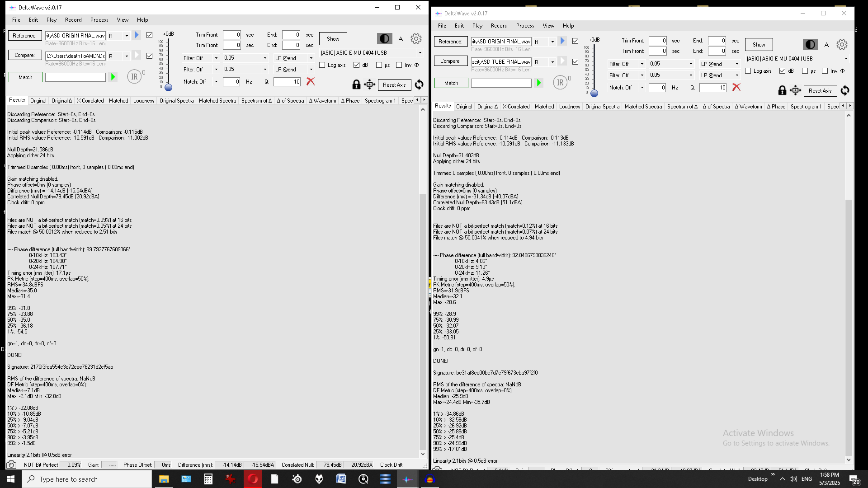Toggle compare enable checkbox in left window
The image size is (868, 488).
(x=150, y=56)
